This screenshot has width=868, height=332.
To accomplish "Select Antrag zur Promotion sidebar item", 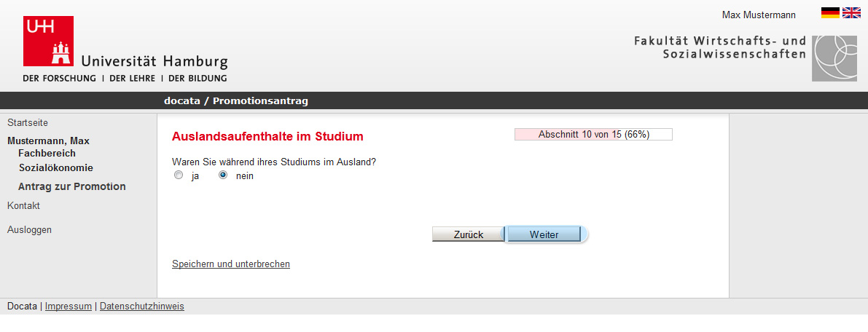I will point(72,186).
